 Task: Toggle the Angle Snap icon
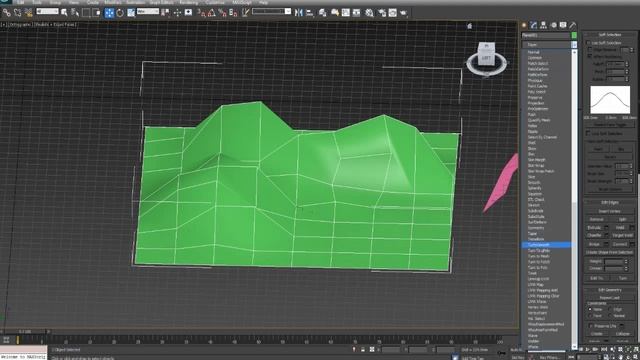[x=212, y=13]
